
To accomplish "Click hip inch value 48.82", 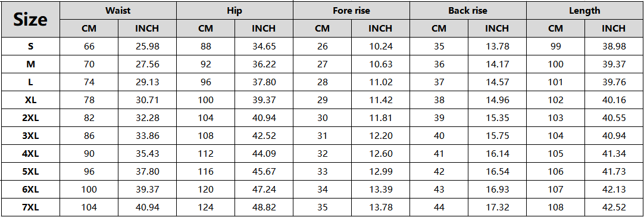I will click(264, 207).
